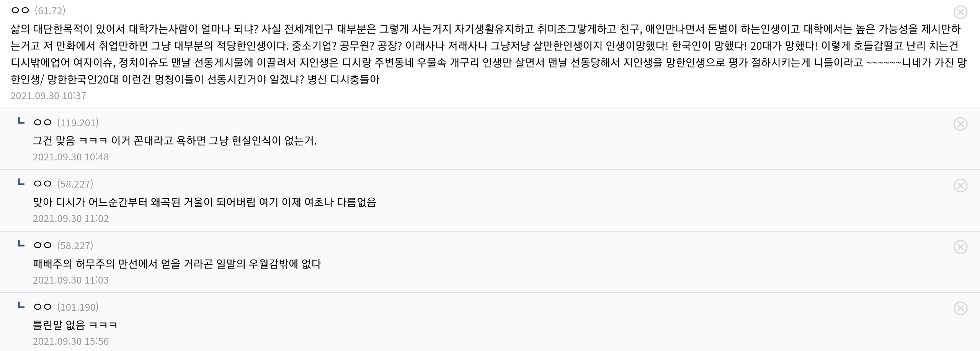Click the reply text beginning '맞아 디시가'
This screenshot has width=980, height=351.
204,202
